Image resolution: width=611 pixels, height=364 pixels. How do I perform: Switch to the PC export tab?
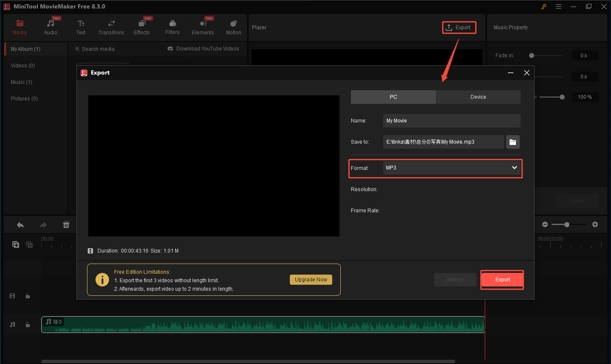[x=393, y=97]
